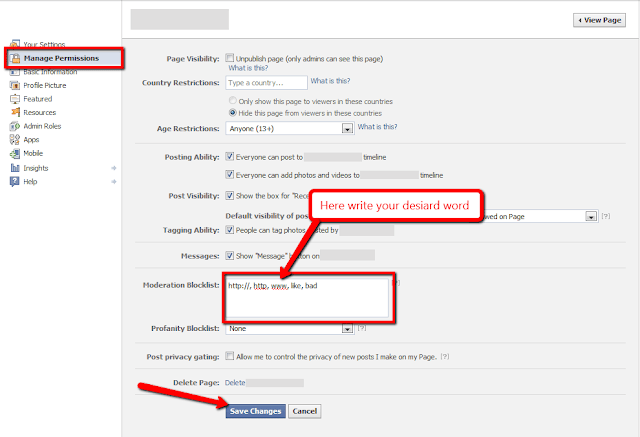The width and height of the screenshot is (640, 437).
Task: Click the Profile Picture sidebar icon
Action: tap(15, 85)
